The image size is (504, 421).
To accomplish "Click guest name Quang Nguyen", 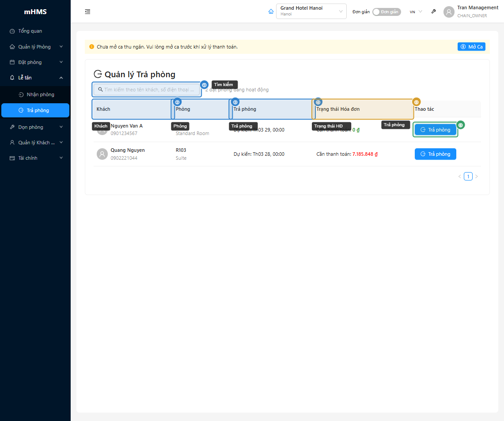I will pos(128,150).
